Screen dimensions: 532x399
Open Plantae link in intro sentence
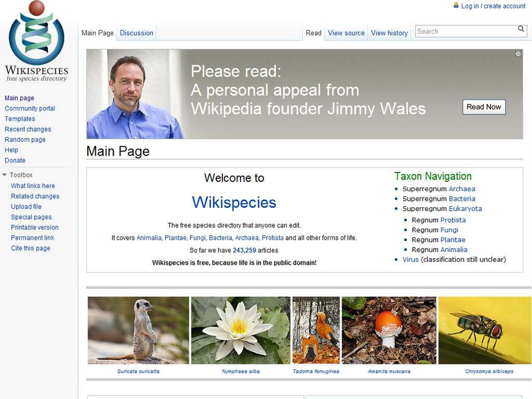coord(176,238)
